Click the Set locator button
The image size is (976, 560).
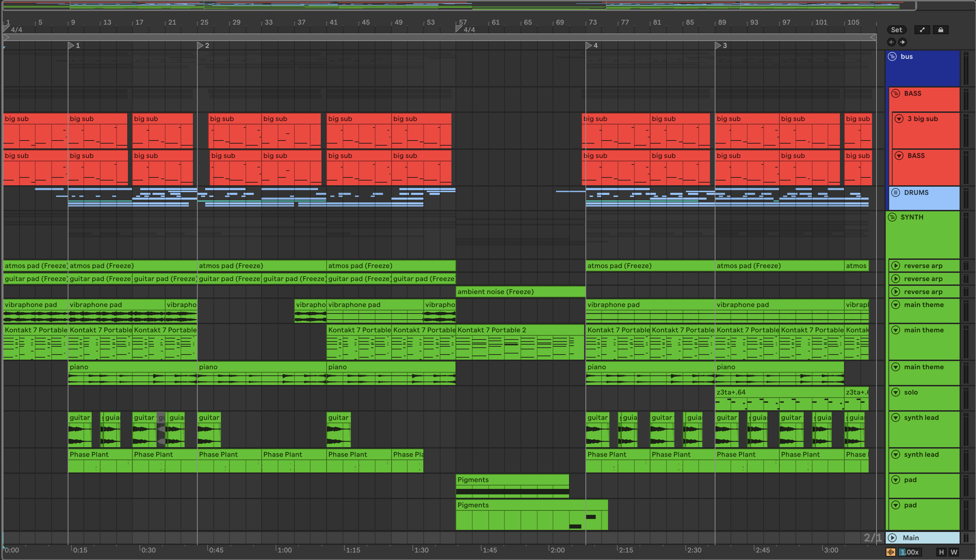896,30
